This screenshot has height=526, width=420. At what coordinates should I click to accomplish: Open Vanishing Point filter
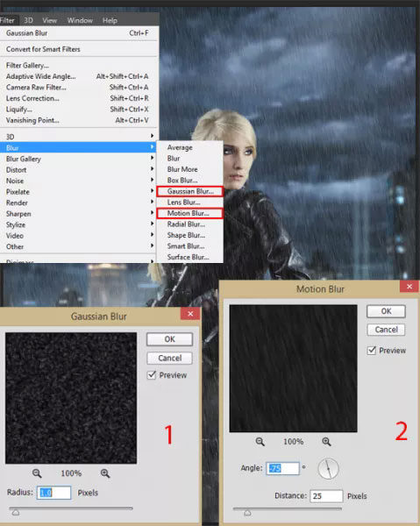point(79,120)
